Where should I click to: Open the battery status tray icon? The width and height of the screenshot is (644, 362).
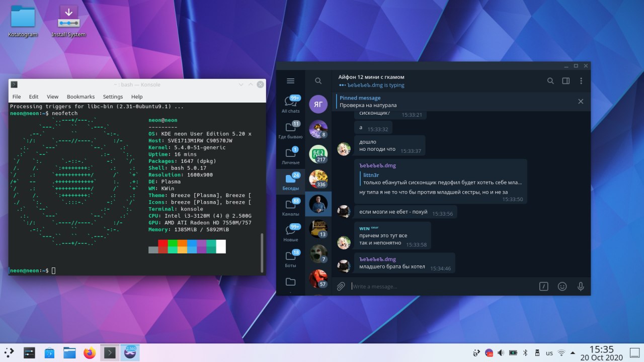[513, 353]
